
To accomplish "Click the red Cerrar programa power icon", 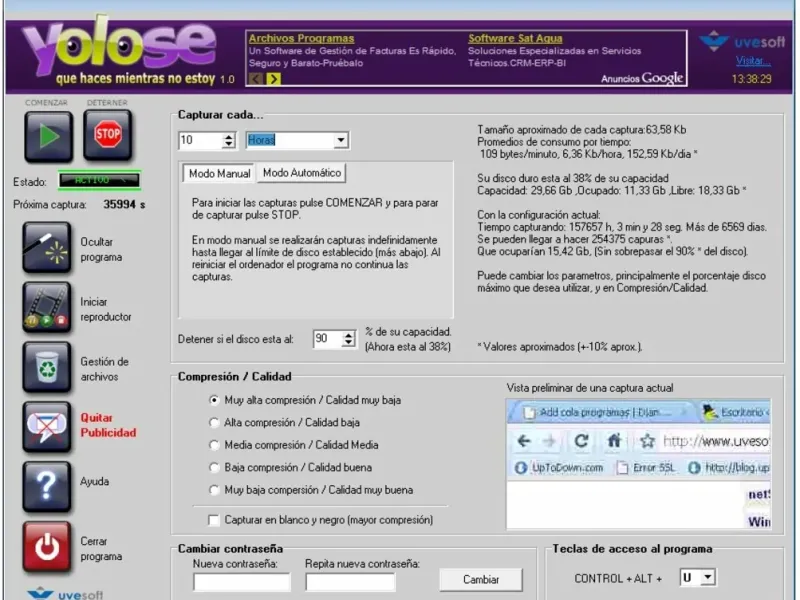I will (46, 547).
